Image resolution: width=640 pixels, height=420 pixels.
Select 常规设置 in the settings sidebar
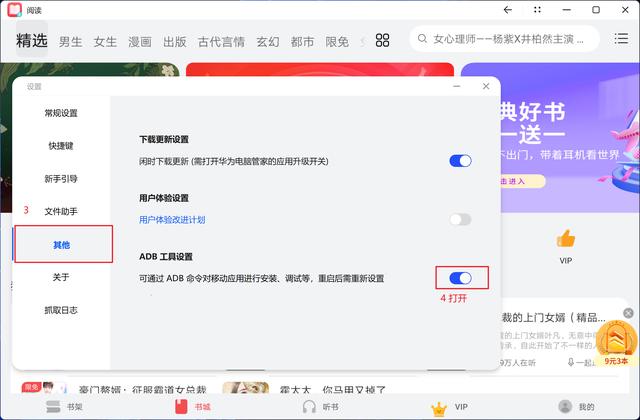(61, 113)
